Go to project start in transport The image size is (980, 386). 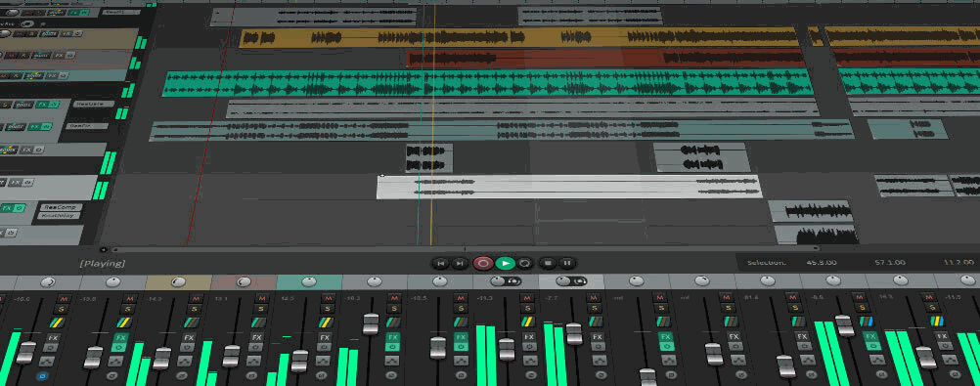(441, 264)
